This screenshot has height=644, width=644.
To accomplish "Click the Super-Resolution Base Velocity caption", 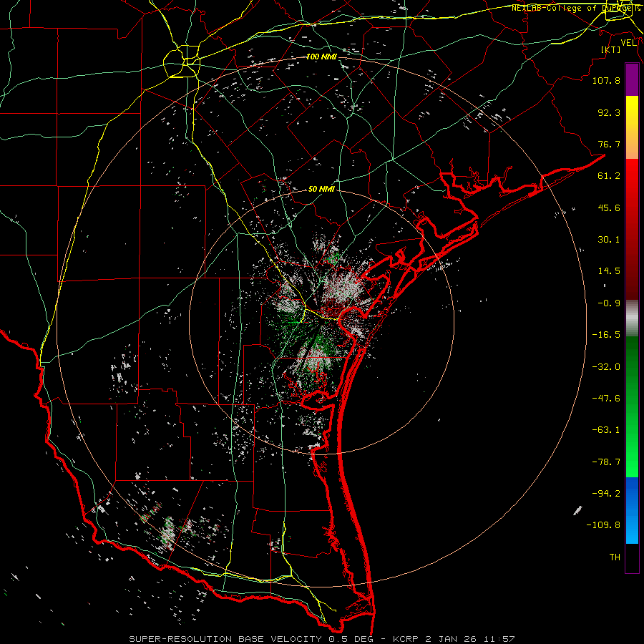I will pos(321,639).
